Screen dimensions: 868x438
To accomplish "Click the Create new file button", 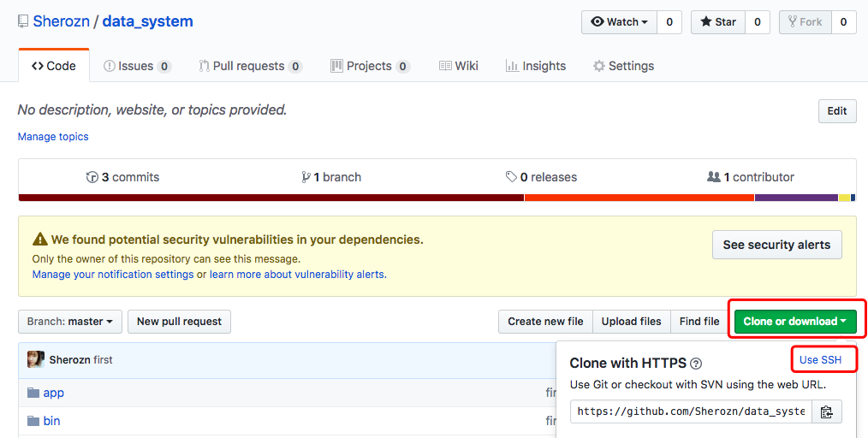I will pyautogui.click(x=545, y=322).
